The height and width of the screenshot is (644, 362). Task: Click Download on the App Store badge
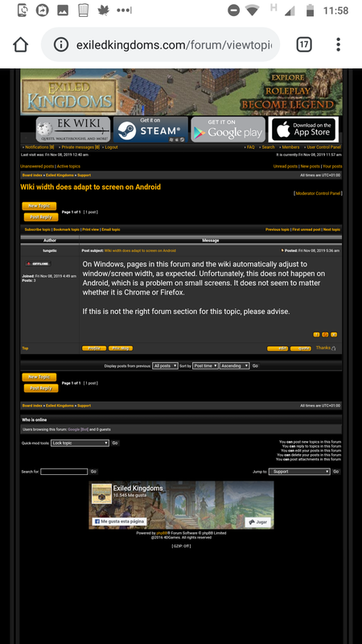tap(303, 130)
